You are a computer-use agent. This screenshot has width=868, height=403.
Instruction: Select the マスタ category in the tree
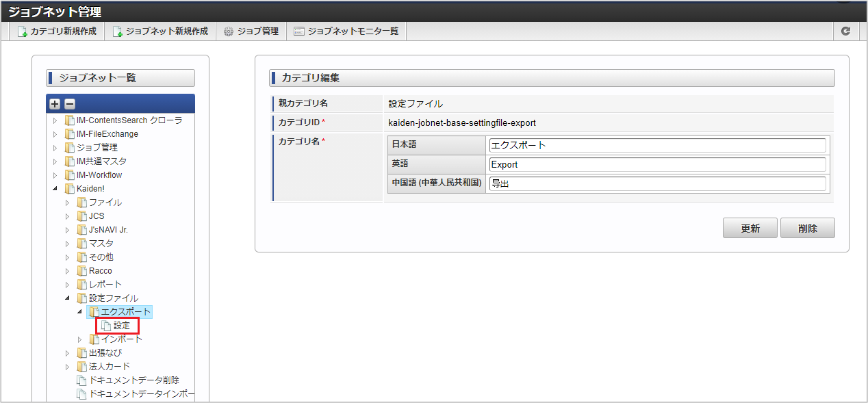coord(101,244)
